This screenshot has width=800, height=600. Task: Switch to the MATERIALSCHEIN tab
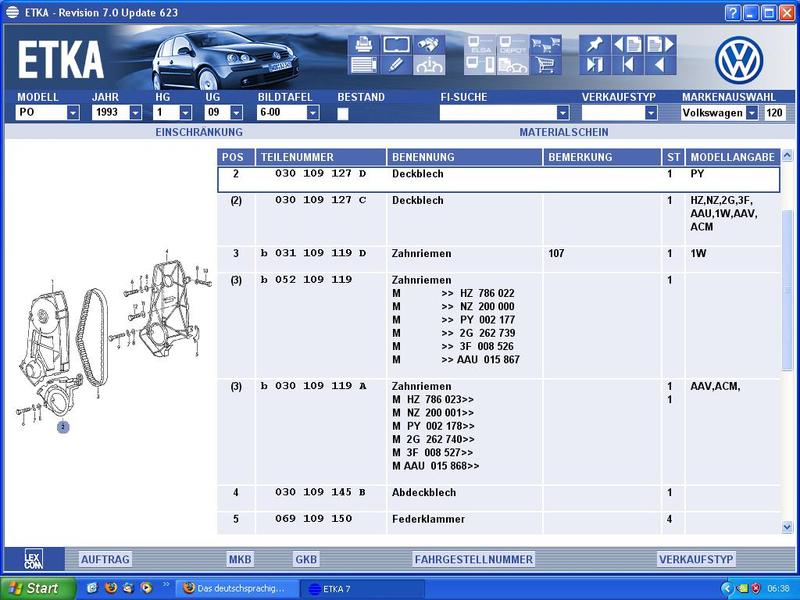pyautogui.click(x=564, y=132)
